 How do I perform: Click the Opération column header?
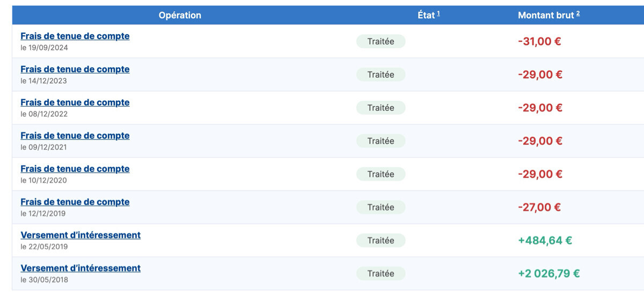click(x=180, y=16)
